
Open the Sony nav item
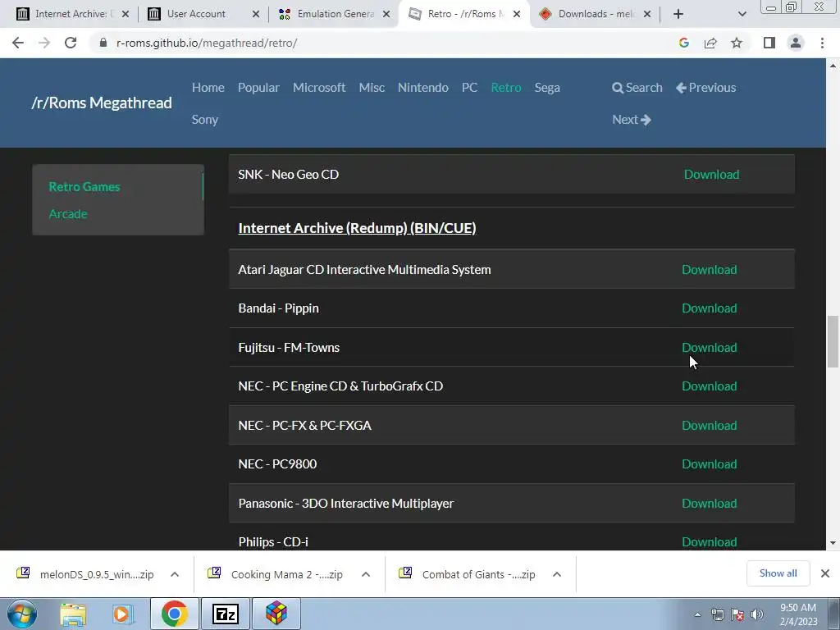(x=204, y=120)
